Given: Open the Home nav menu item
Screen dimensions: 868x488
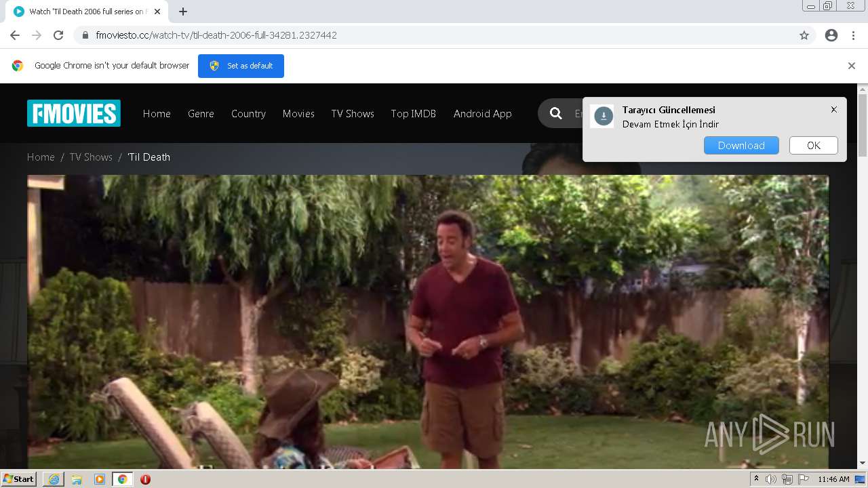Looking at the screenshot, I should (x=157, y=114).
